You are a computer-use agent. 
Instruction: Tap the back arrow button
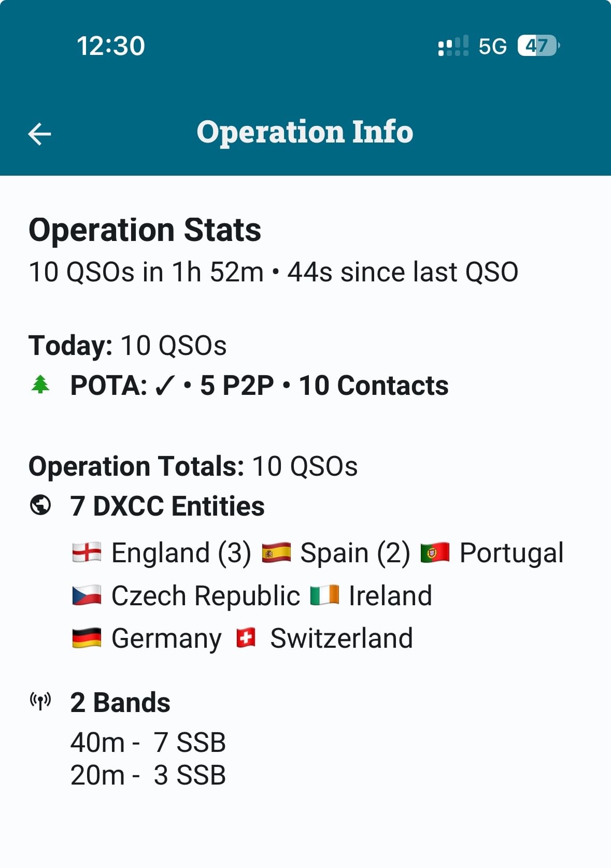[x=39, y=134]
